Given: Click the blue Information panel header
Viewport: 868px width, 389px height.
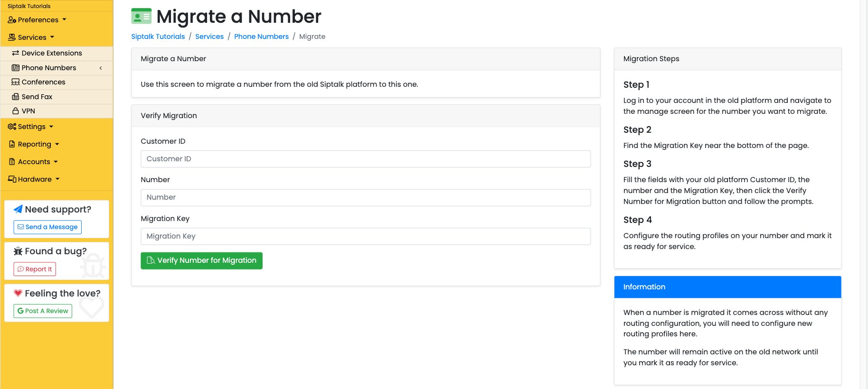Looking at the screenshot, I should click(x=727, y=287).
